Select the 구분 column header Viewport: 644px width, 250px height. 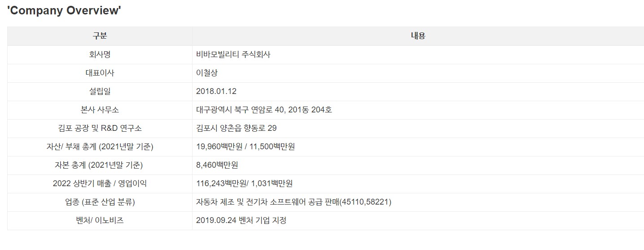pyautogui.click(x=100, y=36)
